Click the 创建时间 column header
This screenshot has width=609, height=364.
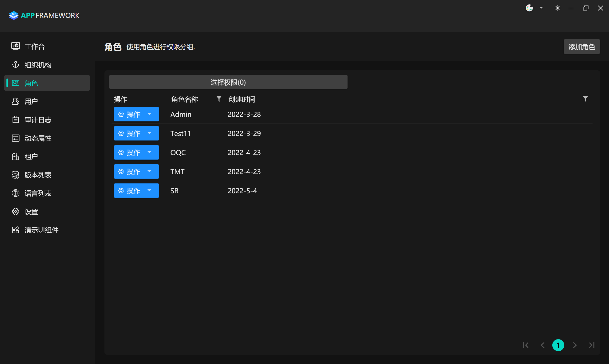[242, 99]
